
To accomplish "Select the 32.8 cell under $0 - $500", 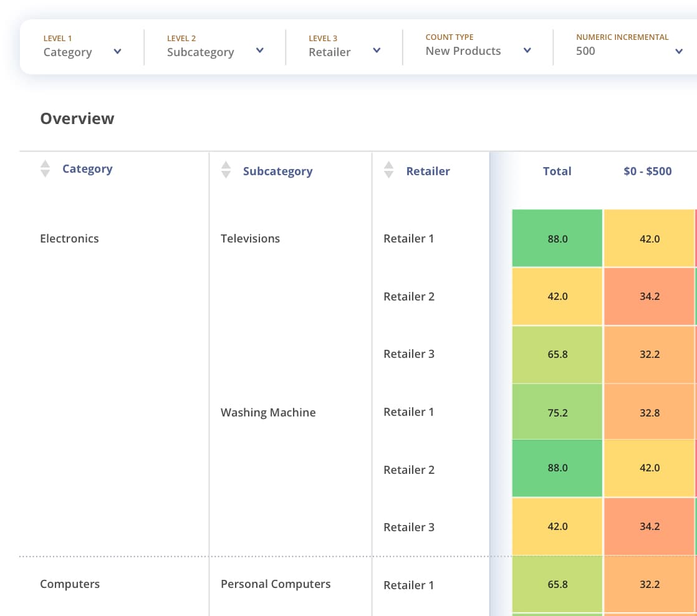I will tap(649, 413).
